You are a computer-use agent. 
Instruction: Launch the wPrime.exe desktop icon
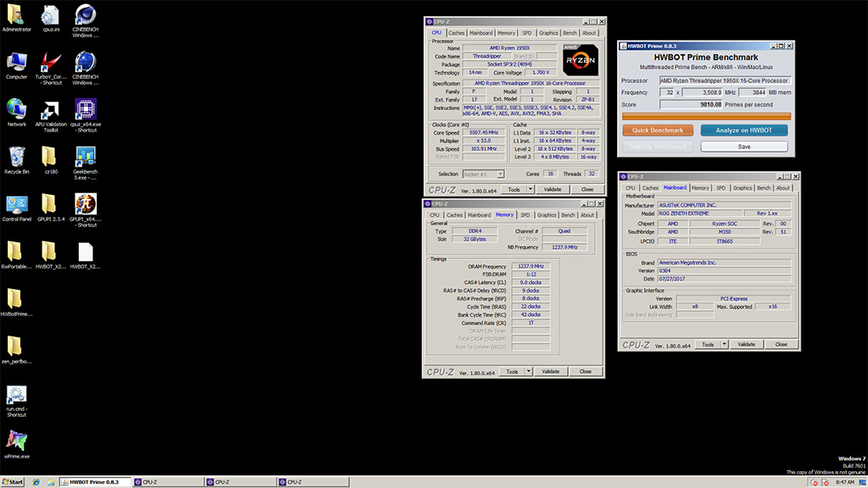click(x=16, y=445)
